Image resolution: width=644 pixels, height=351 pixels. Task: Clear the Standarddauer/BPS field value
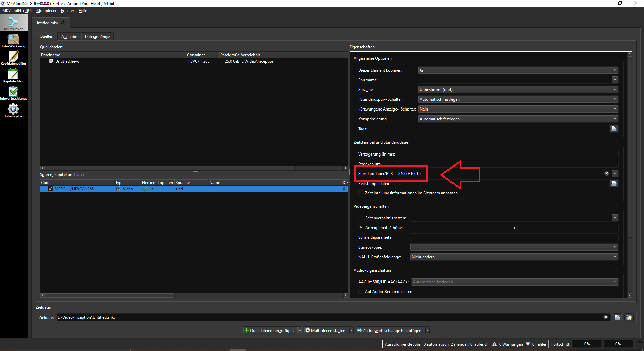pyautogui.click(x=607, y=174)
